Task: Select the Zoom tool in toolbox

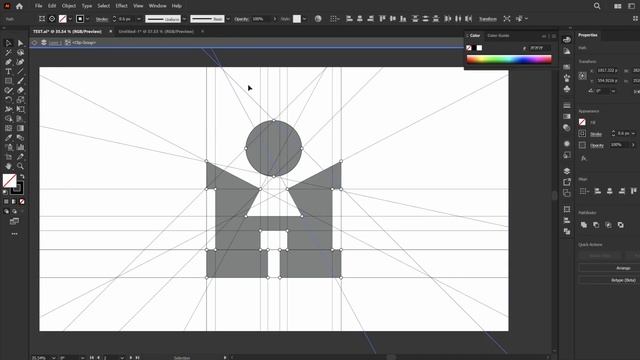Action: 20,166
